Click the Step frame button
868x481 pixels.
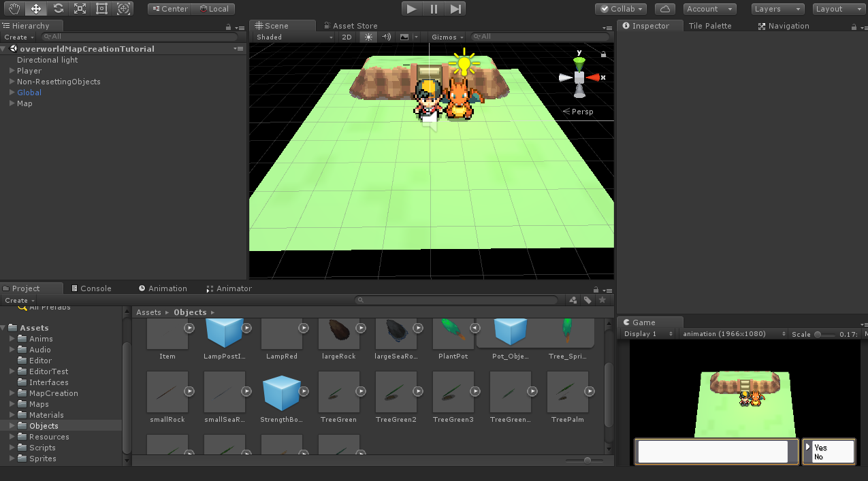[x=456, y=9]
